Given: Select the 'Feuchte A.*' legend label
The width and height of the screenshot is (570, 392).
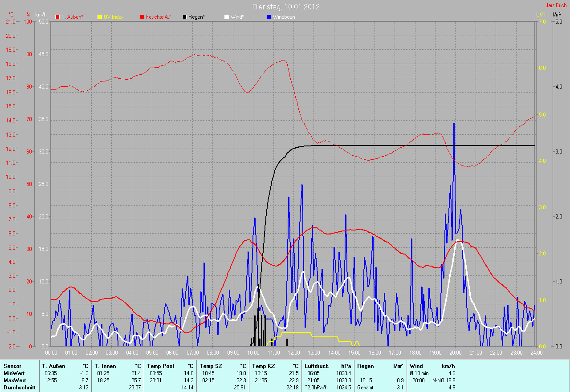Looking at the screenshot, I should point(159,17).
